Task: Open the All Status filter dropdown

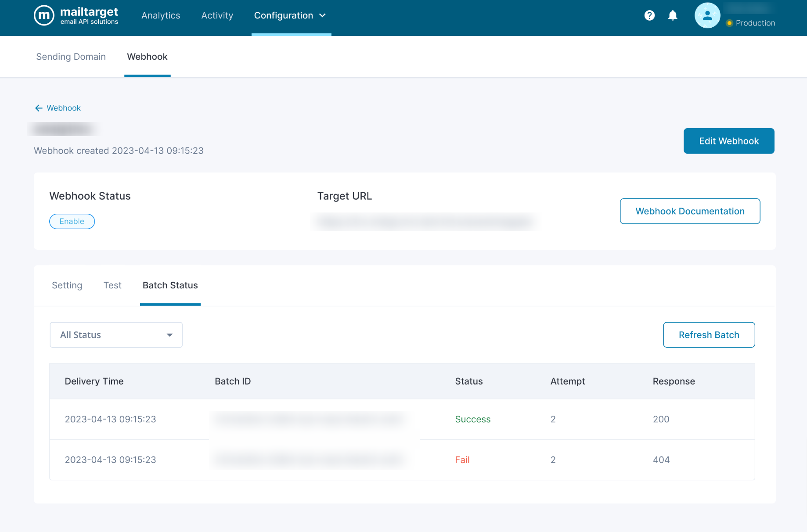Action: click(x=116, y=335)
